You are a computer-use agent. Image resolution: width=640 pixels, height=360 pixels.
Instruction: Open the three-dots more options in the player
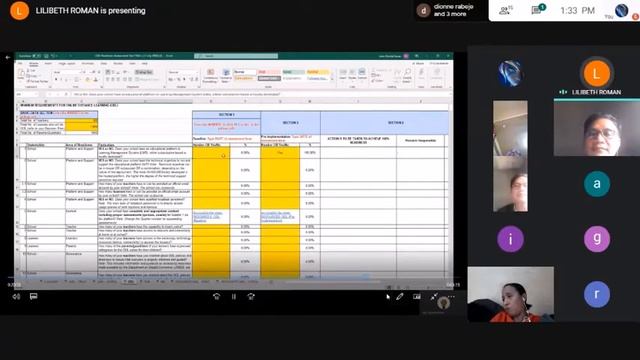pyautogui.click(x=451, y=296)
